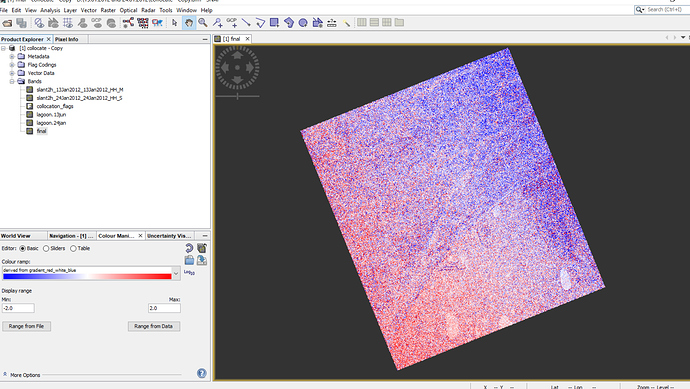The height and width of the screenshot is (389, 690).
Task: Select the Pin placing tool
Action: [217, 23]
